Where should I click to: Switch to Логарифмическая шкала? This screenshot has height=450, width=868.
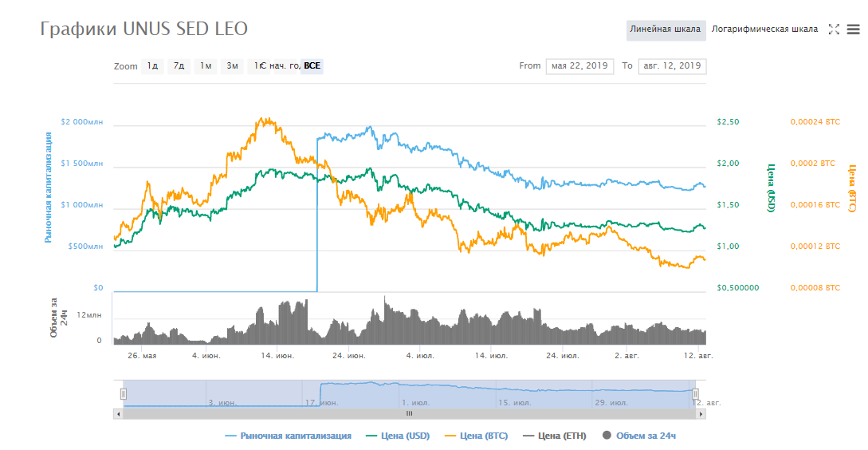tap(764, 30)
